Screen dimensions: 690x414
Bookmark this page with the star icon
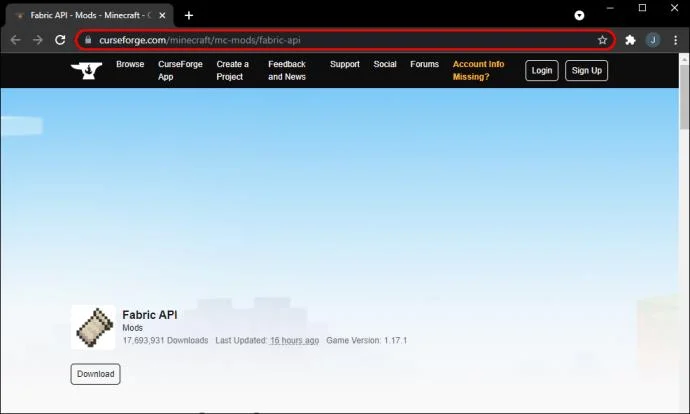tap(602, 40)
